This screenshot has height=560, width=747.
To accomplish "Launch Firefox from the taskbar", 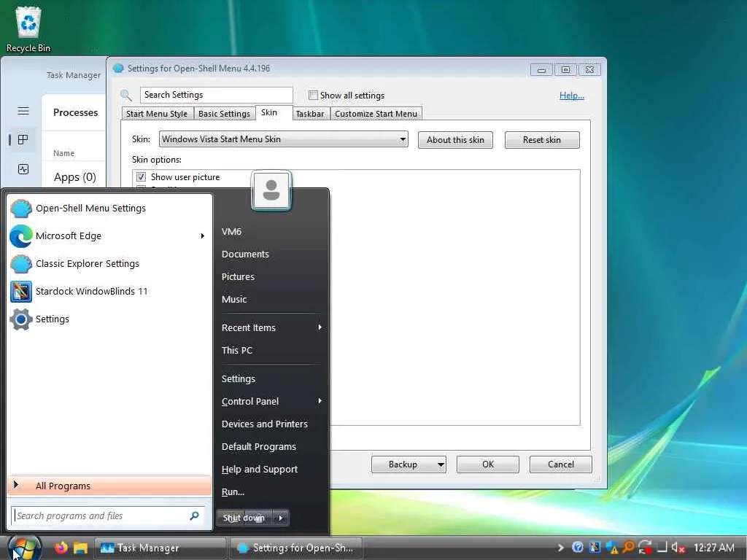I will [61, 548].
